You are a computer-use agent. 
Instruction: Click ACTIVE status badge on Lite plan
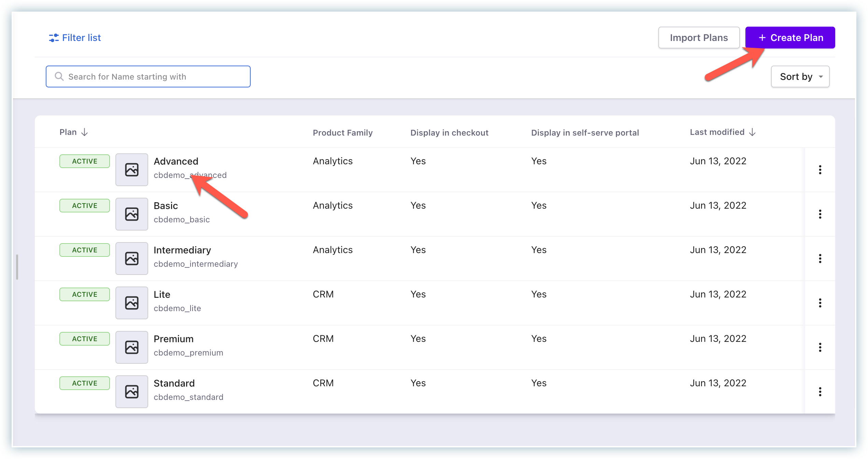[85, 294]
